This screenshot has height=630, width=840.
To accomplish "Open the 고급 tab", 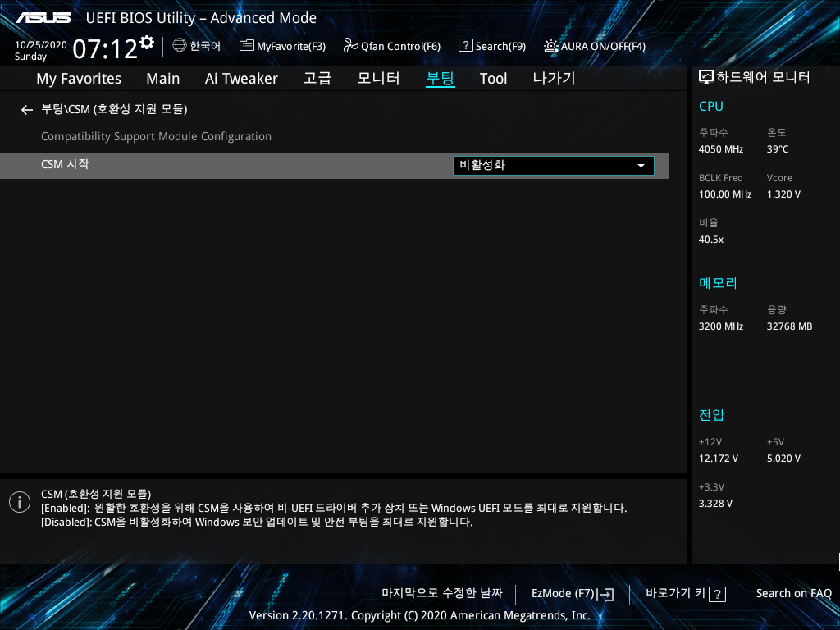I will tap(317, 78).
